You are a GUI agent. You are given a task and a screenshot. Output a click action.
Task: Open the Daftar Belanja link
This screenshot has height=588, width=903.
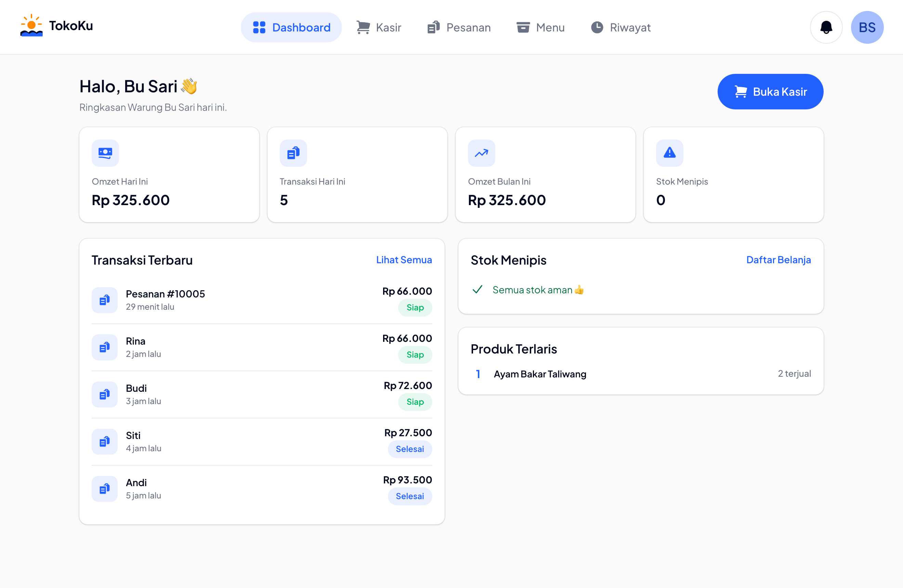click(x=778, y=260)
